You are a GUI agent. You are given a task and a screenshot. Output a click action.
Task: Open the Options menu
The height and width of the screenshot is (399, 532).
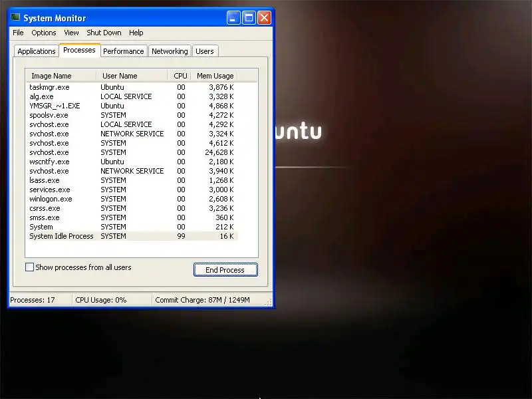click(x=43, y=33)
